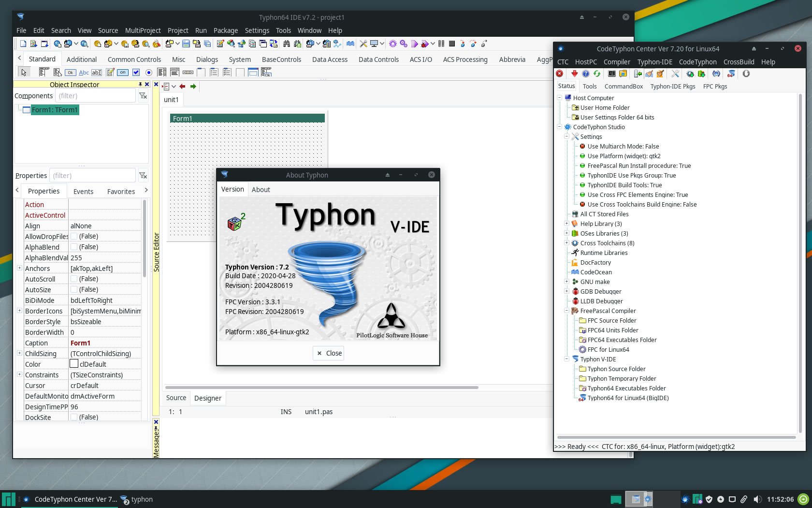Open the Package menu in Typhon IDE

[226, 30]
